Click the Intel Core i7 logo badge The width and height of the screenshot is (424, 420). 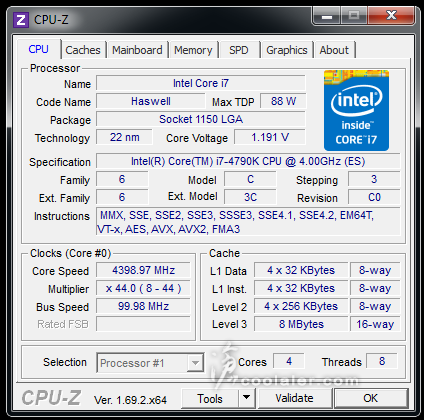pos(356,110)
